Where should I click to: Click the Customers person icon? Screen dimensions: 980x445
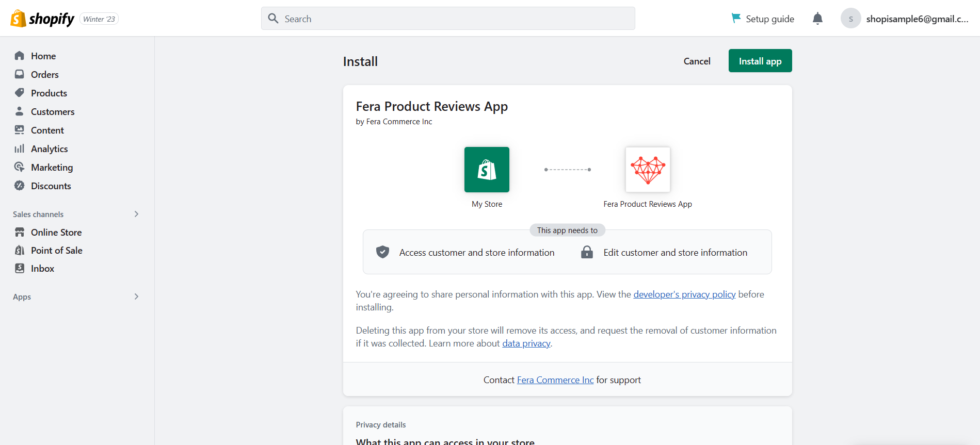click(x=20, y=111)
